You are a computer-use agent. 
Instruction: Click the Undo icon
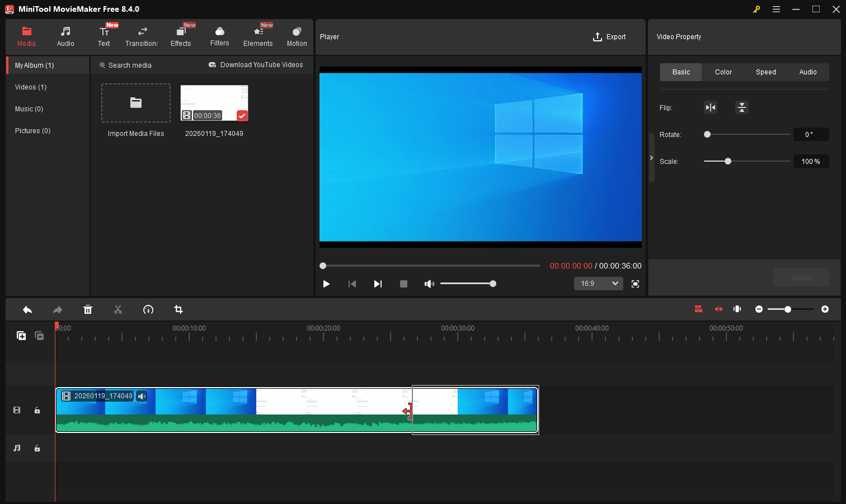click(27, 309)
